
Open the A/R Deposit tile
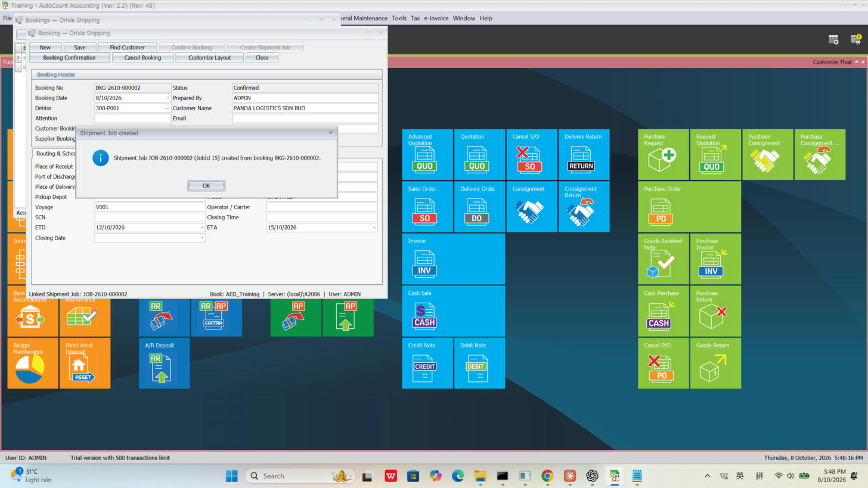[x=165, y=363]
